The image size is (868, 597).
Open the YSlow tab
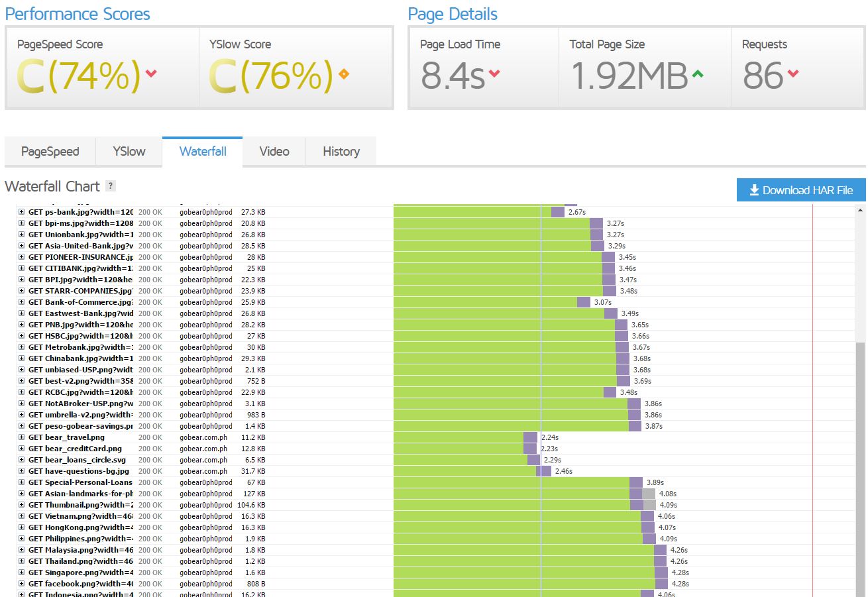129,152
